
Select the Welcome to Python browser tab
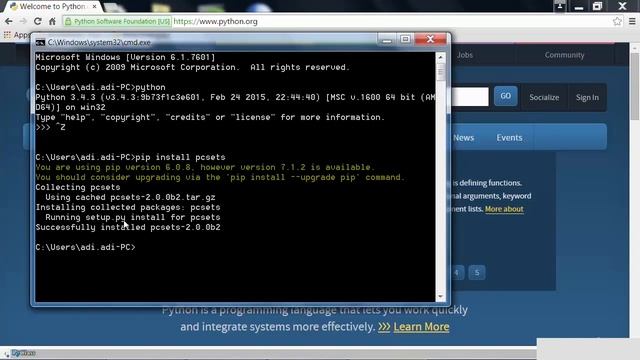[x=53, y=7]
